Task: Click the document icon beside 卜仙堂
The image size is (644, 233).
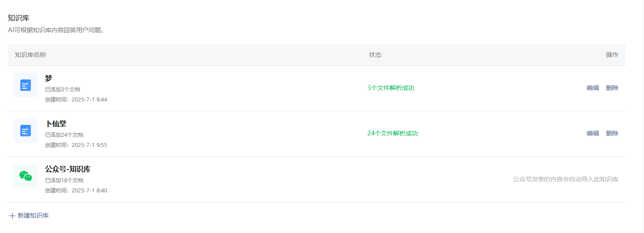Action: click(26, 131)
